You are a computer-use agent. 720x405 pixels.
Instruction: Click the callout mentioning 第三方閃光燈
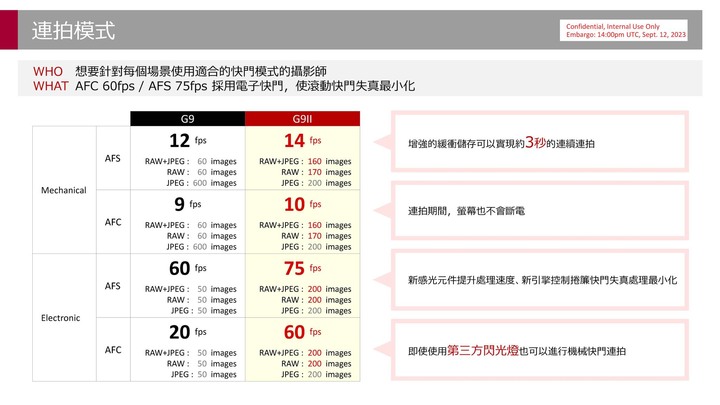point(540,350)
